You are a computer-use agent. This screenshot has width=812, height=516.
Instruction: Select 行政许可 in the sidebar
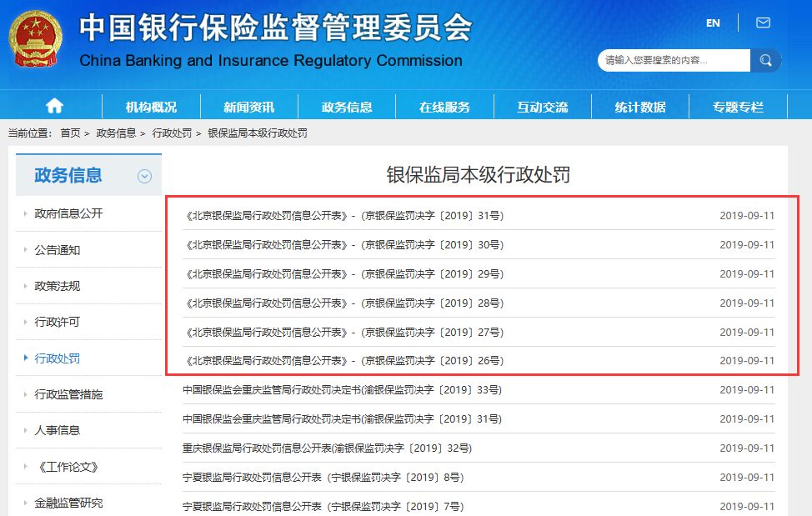coord(57,322)
